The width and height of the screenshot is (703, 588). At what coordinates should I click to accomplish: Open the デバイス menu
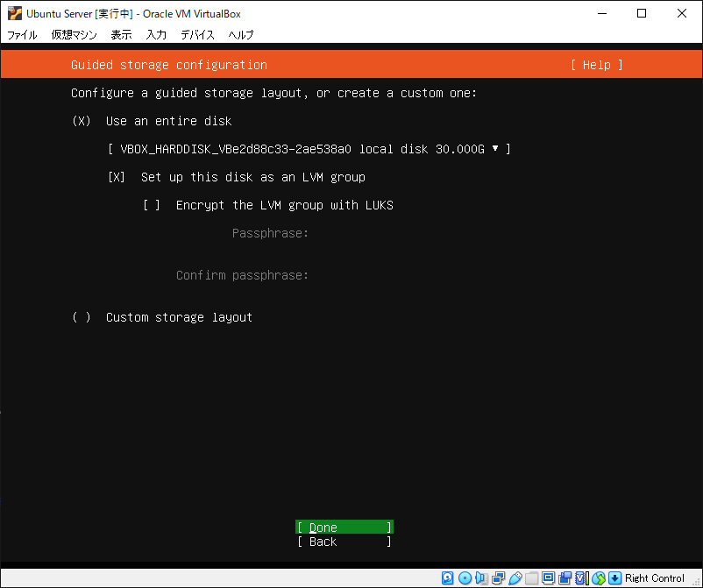(x=197, y=34)
